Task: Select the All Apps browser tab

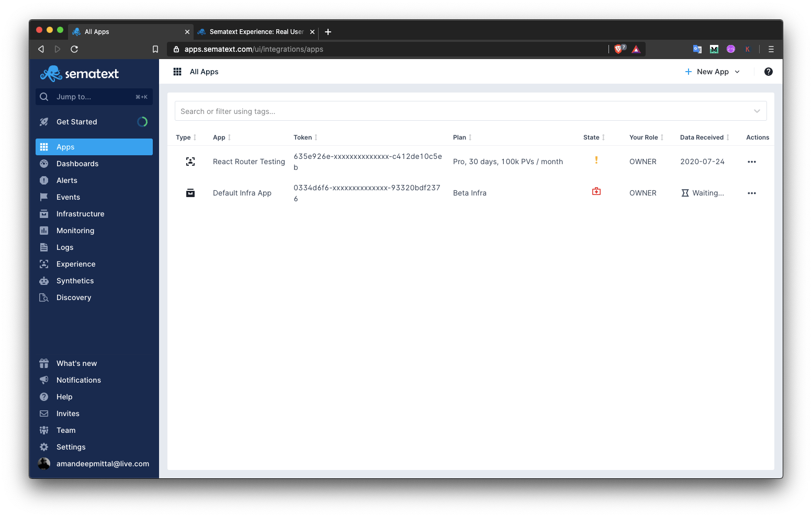Action: click(x=130, y=32)
